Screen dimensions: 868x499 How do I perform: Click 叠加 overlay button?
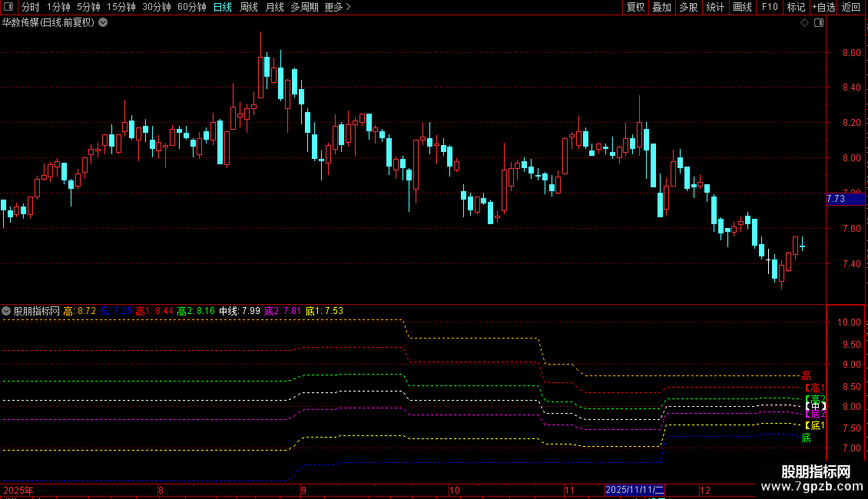pos(661,7)
